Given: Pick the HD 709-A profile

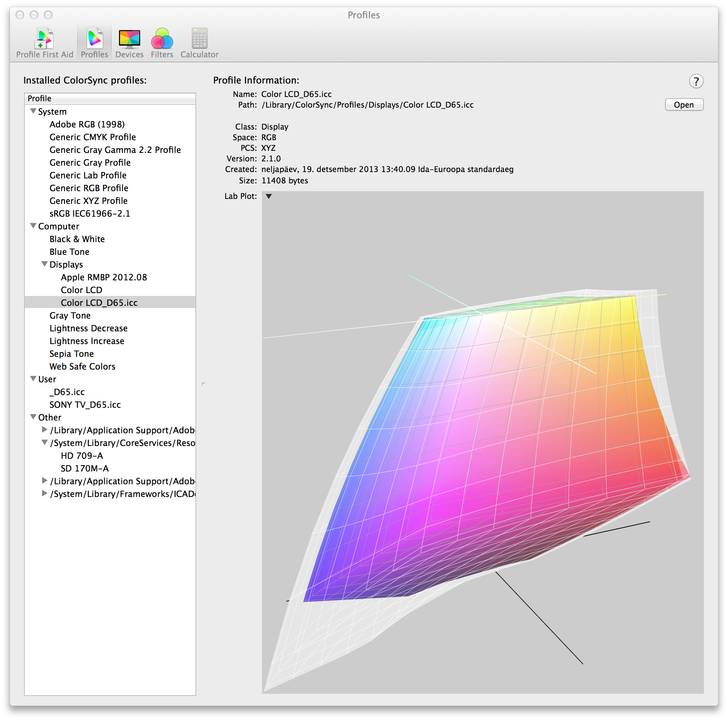Looking at the screenshot, I should click(x=82, y=456).
